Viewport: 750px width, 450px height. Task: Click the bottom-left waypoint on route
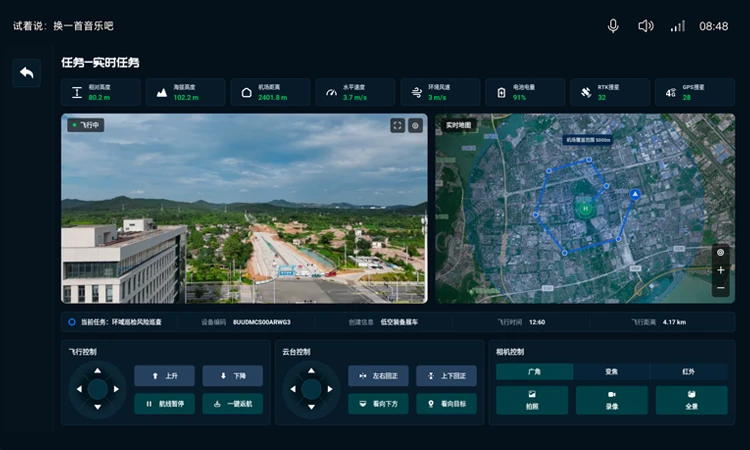point(564,252)
